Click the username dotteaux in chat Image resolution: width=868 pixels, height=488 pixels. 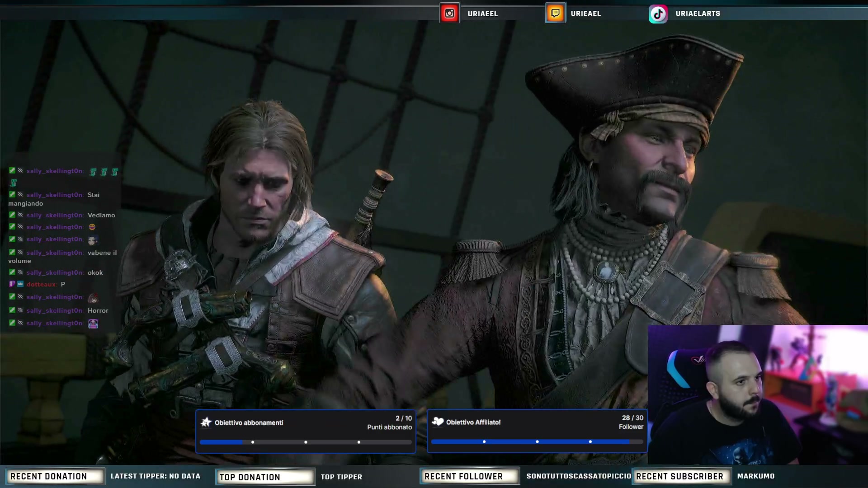[x=42, y=284]
